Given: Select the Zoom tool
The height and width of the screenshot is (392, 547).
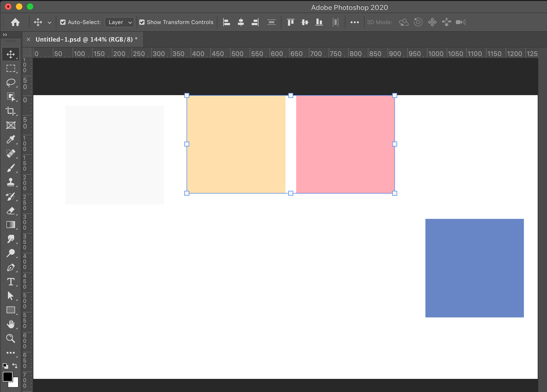Looking at the screenshot, I should coord(11,338).
